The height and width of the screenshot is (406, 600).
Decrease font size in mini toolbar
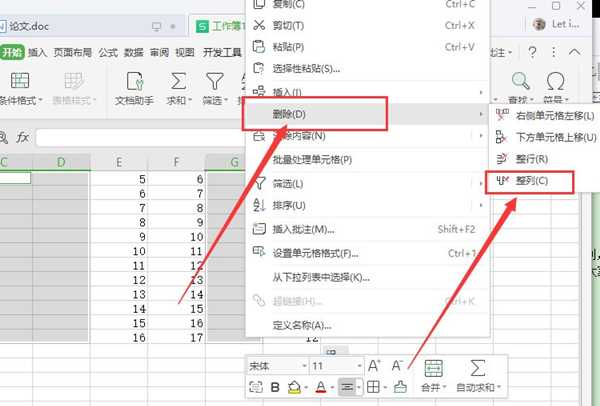pos(397,366)
